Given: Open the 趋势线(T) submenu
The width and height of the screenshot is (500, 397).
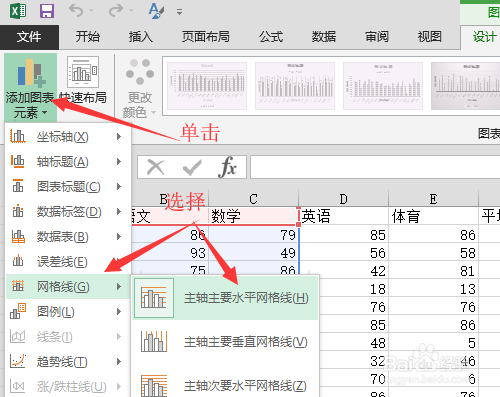Looking at the screenshot, I should [68, 362].
